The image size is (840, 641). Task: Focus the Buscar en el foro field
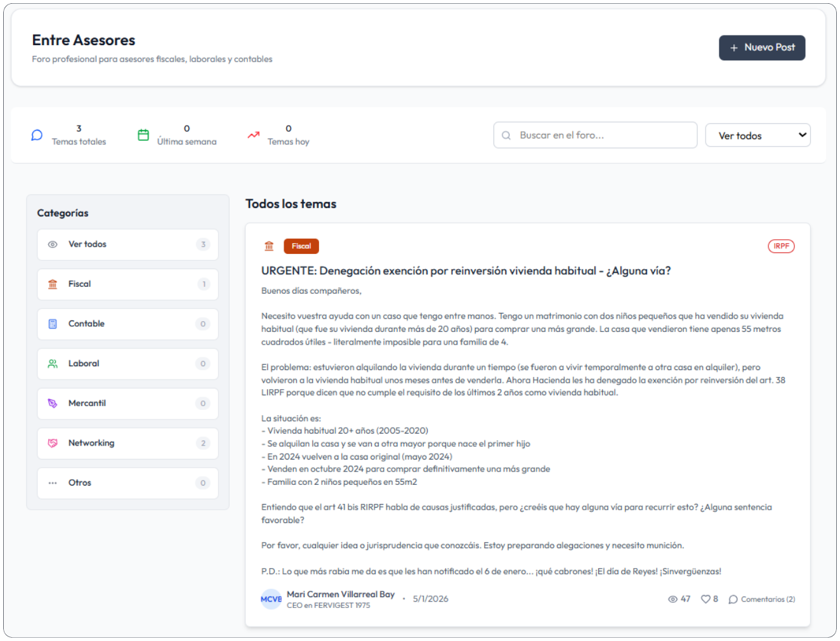(603, 135)
